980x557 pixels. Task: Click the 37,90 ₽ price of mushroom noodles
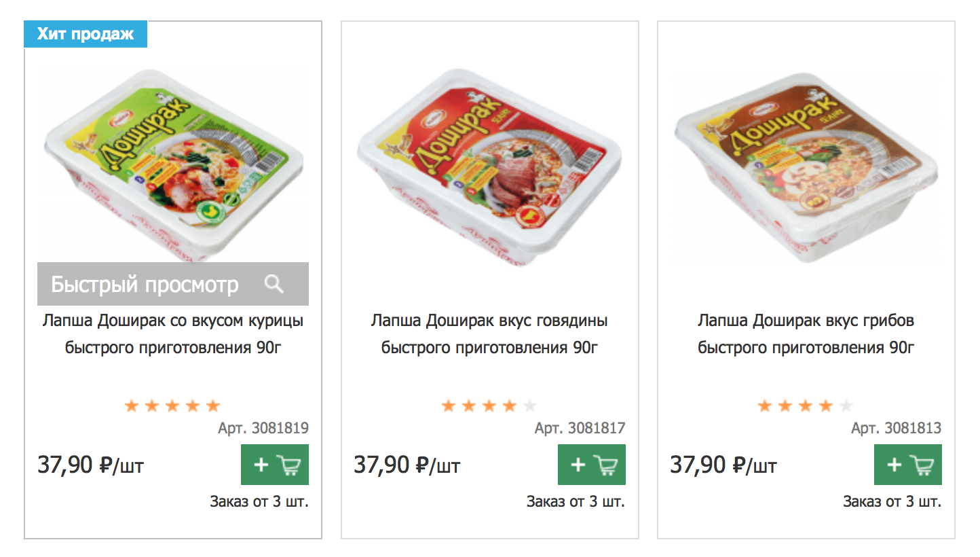[723, 465]
